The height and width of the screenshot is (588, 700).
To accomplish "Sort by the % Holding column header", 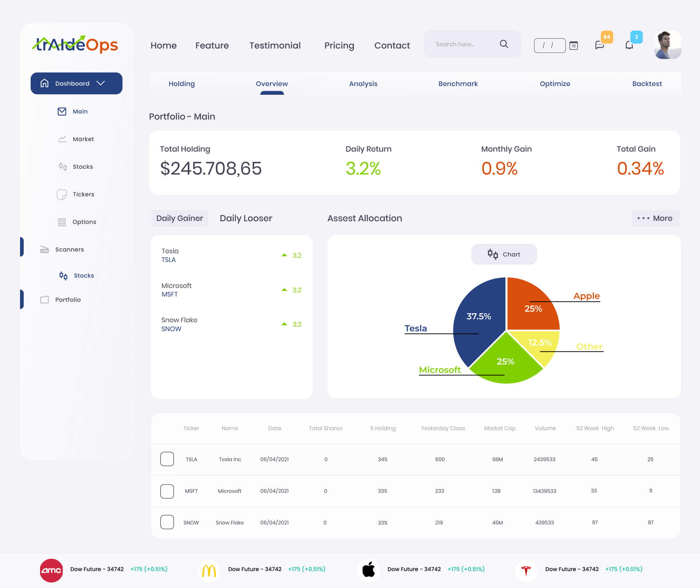I will (x=383, y=428).
